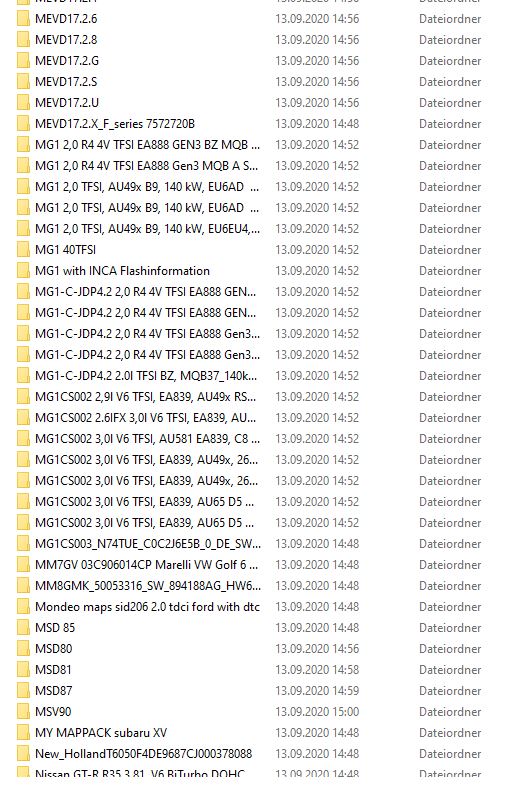Click the folder icon beside MG1 40TFSI
529x792 pixels.
pyautogui.click(x=23, y=250)
